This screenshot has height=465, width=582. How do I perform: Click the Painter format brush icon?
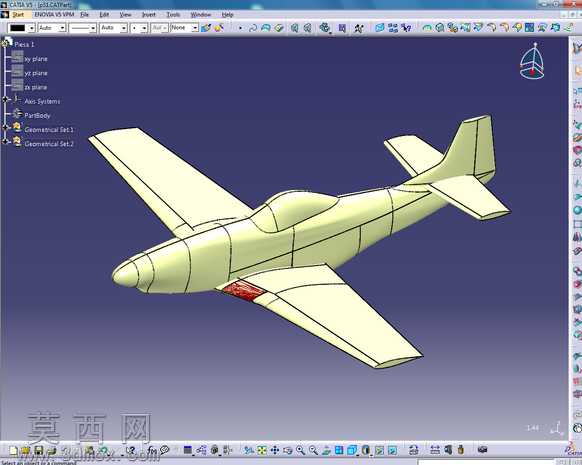206,27
